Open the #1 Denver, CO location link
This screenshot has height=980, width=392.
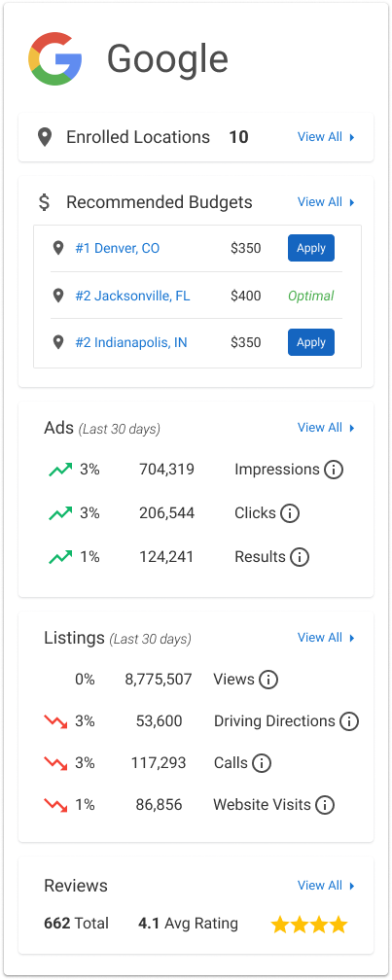coord(118,249)
